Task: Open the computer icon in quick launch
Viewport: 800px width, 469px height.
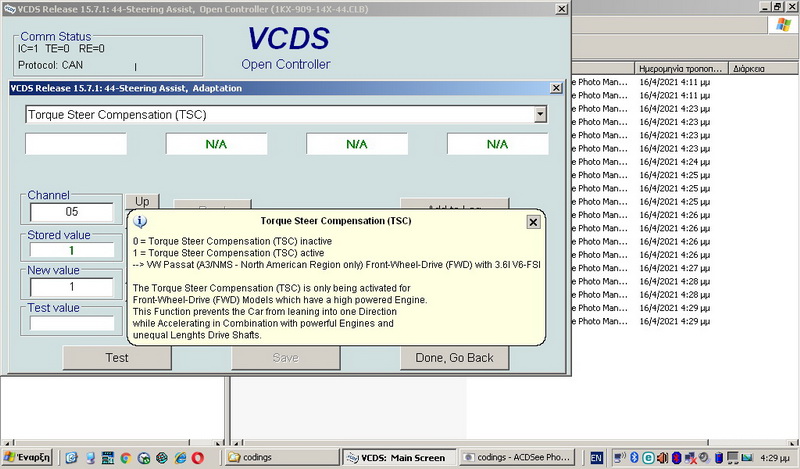Action: pos(90,458)
